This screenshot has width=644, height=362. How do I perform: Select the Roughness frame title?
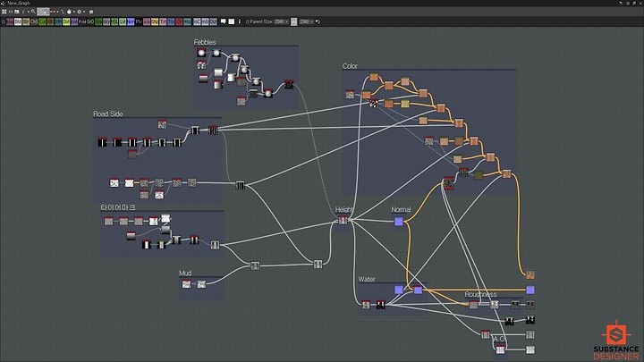pyautogui.click(x=480, y=294)
